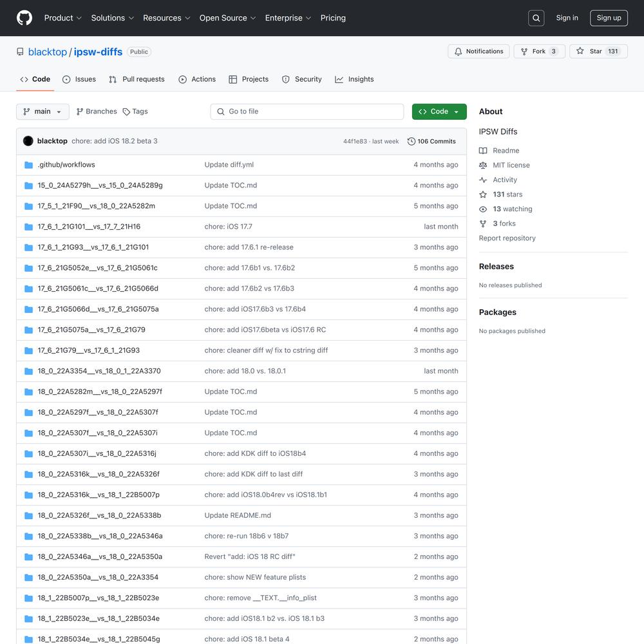Click folder icon beside 17_6_21G79__vs_17_6_1_21G93
The height and width of the screenshot is (644, 644).
coord(29,350)
